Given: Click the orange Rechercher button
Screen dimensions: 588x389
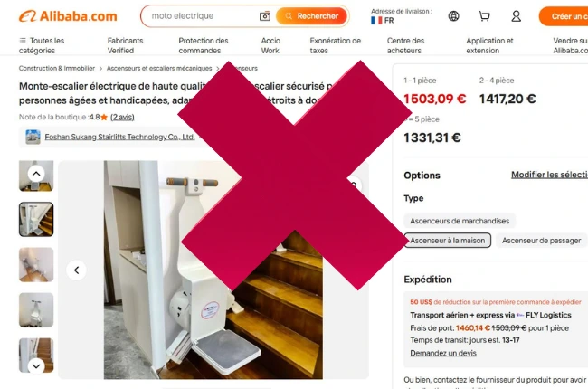Looking at the screenshot, I should click(x=311, y=16).
